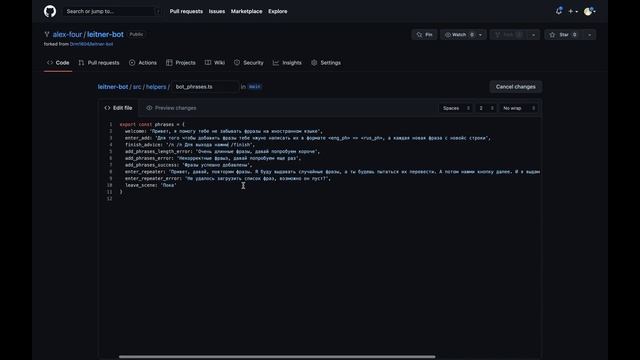Open Issues in the top bar

coord(217,11)
